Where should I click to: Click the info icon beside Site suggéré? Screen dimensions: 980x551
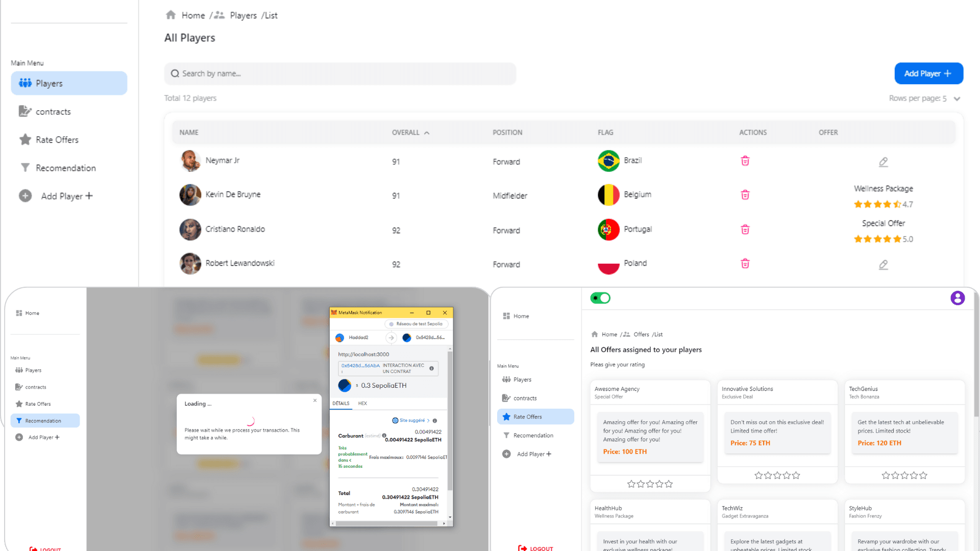tap(434, 421)
